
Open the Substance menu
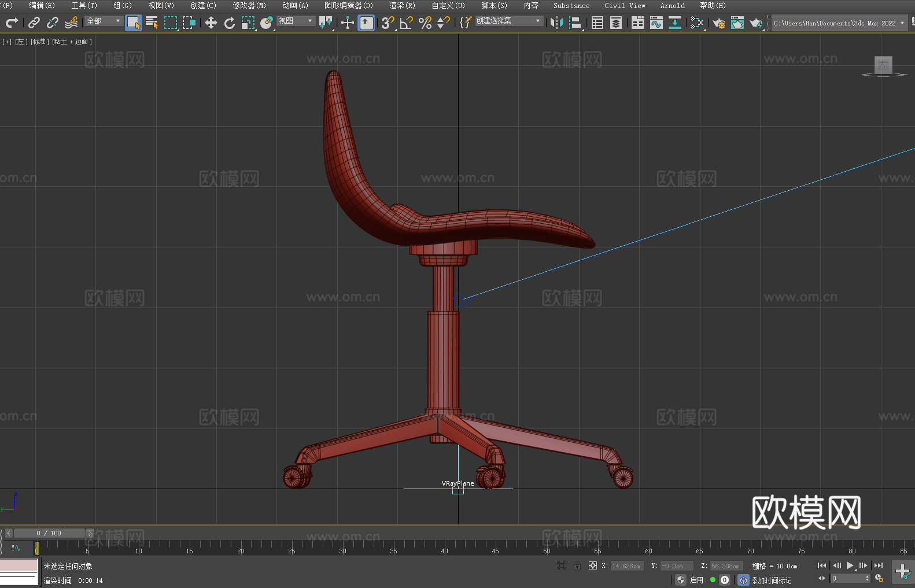[571, 5]
